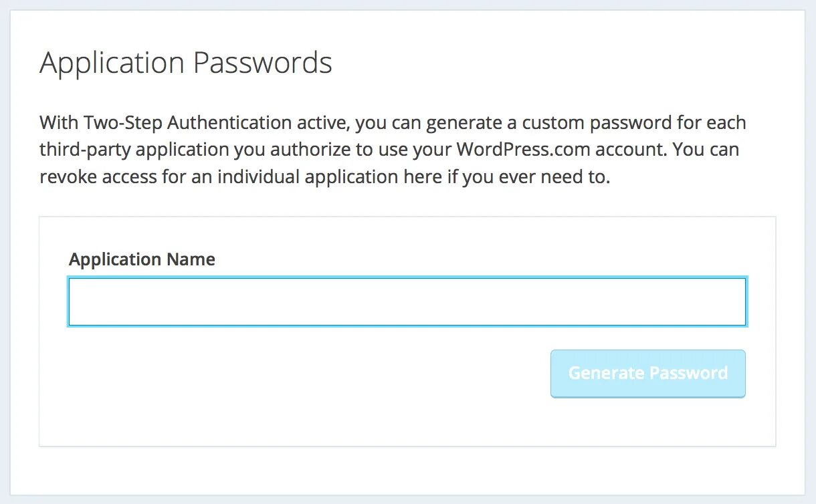This screenshot has width=816, height=504.
Task: Click the phrase You can ending the second line
Action: pyautogui.click(x=706, y=150)
